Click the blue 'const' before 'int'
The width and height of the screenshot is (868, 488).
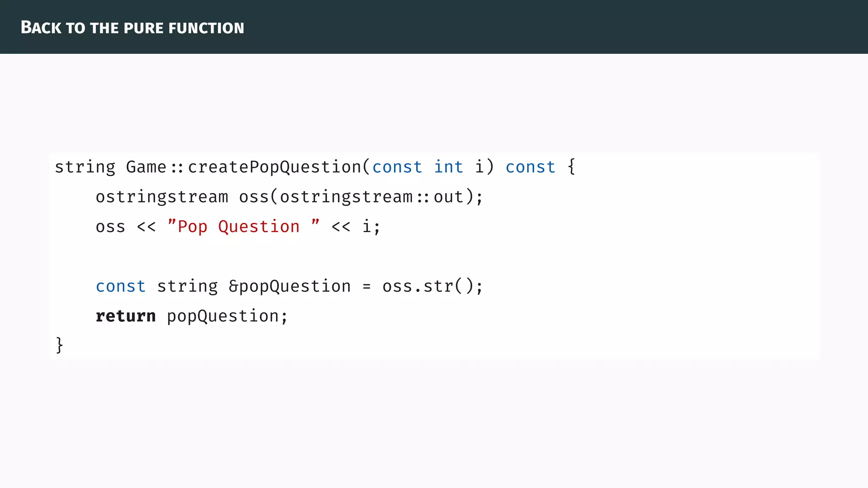397,167
